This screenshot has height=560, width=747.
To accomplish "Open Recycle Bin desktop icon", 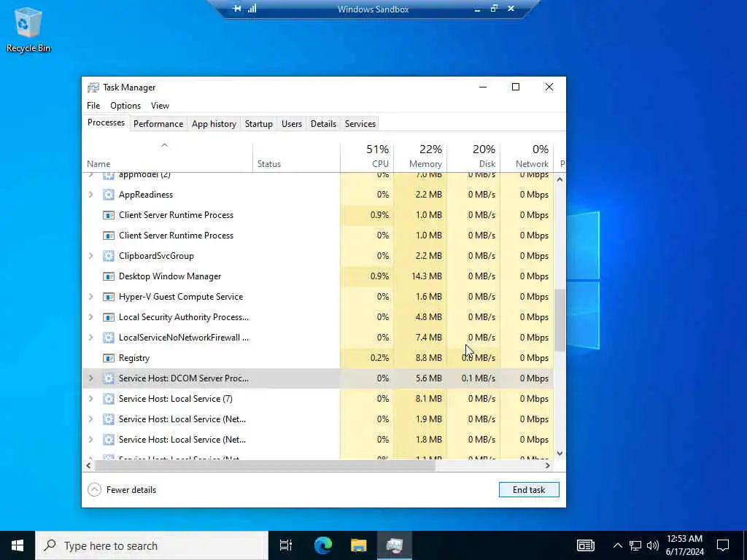I will click(28, 29).
